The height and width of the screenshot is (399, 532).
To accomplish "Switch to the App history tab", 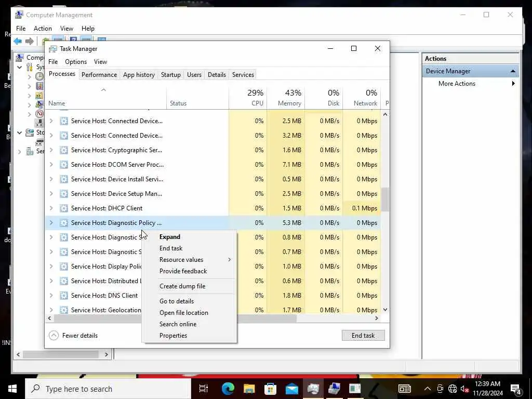I will point(139,75).
